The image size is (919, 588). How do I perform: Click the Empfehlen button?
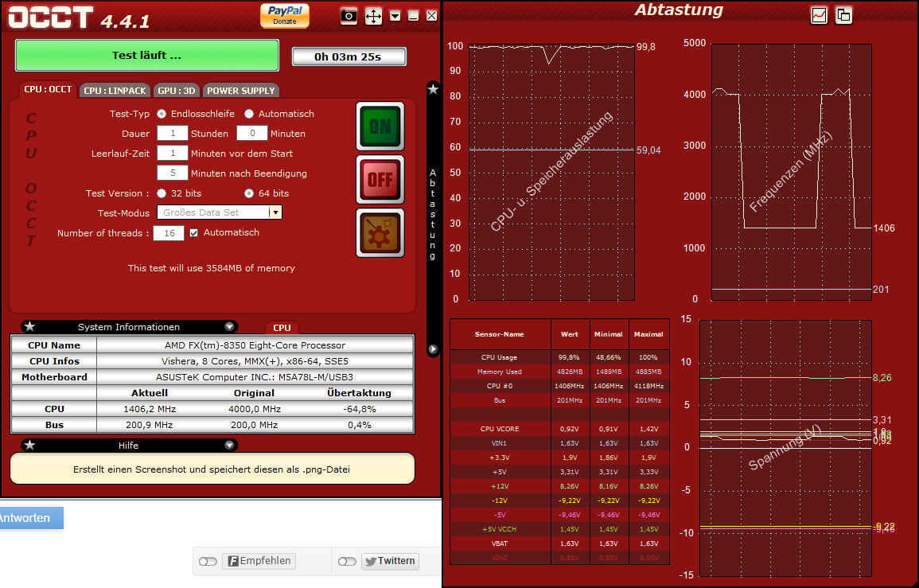pyautogui.click(x=259, y=561)
